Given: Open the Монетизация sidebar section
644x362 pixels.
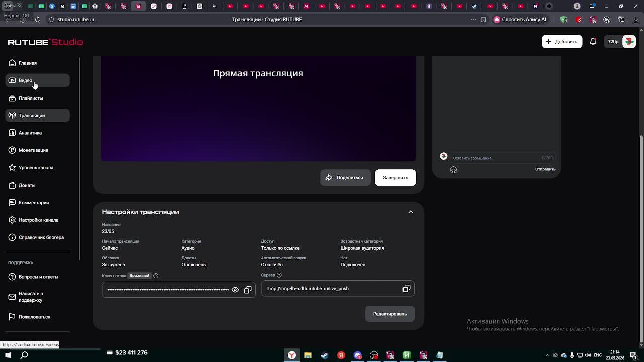Looking at the screenshot, I should [x=38, y=150].
